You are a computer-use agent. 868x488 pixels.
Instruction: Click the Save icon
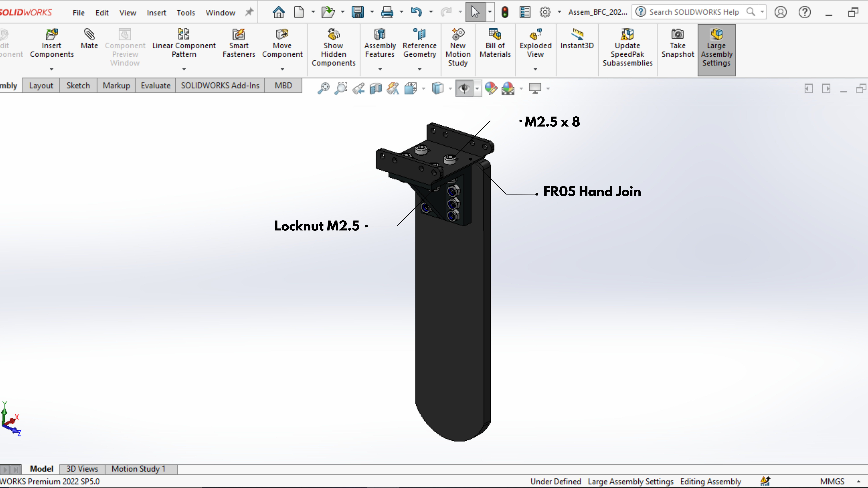tap(357, 12)
